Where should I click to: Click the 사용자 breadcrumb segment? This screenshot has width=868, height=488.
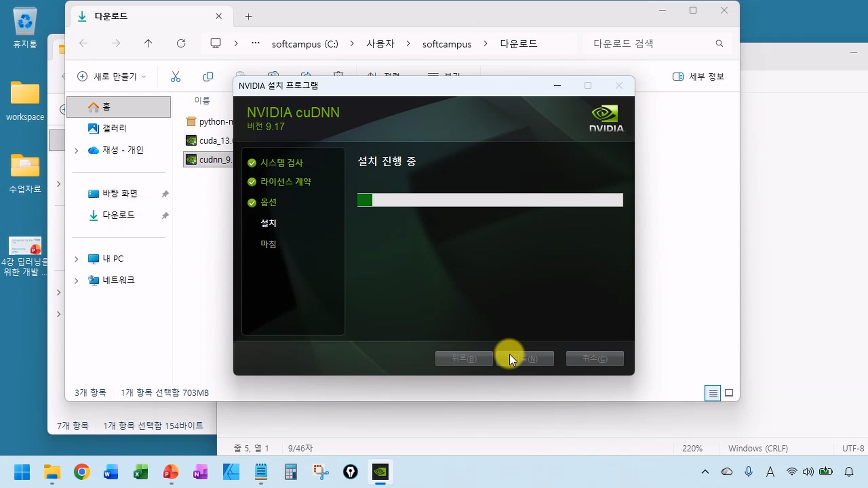click(x=380, y=44)
